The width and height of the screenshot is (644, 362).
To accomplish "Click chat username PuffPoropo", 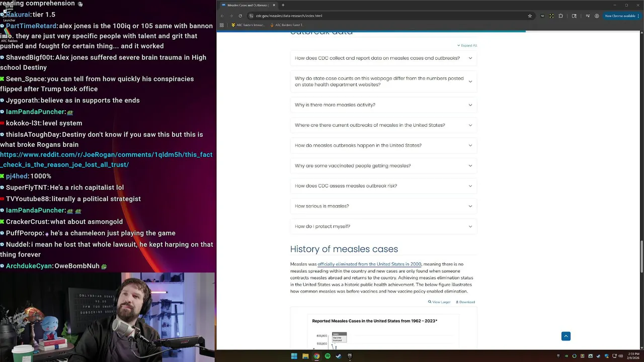I will [x=25, y=233].
